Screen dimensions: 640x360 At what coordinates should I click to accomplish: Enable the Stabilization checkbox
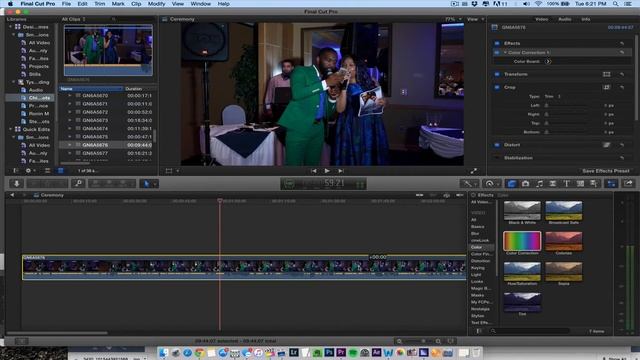click(x=497, y=158)
